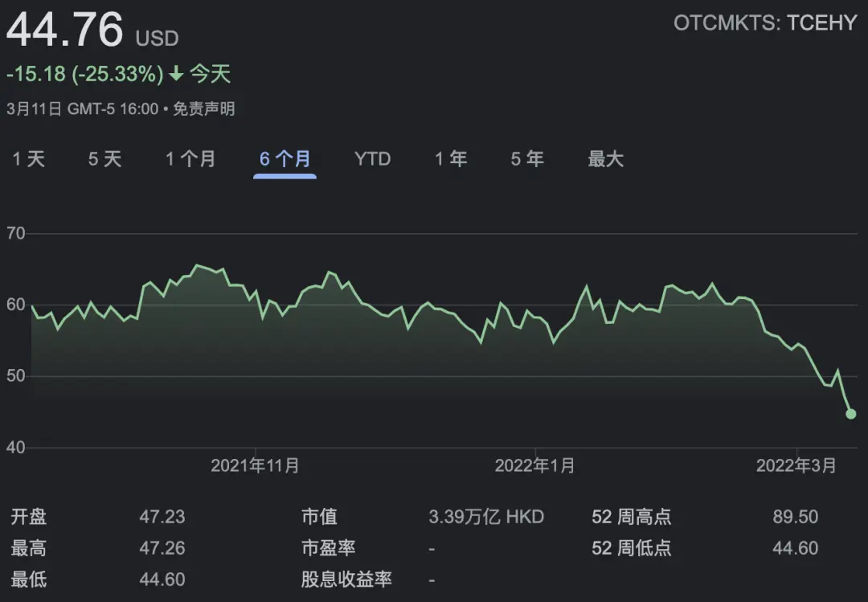
Task: Show the 1个月 chart range
Action: click(190, 159)
